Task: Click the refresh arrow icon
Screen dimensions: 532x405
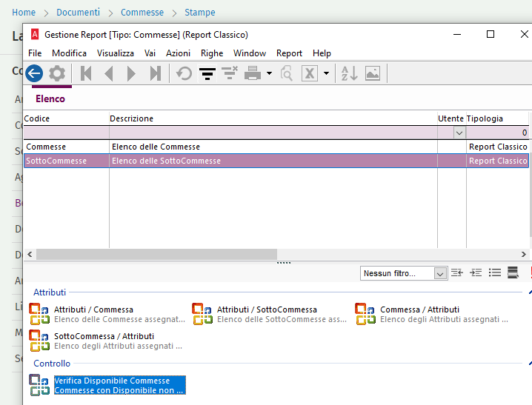Action: click(184, 73)
